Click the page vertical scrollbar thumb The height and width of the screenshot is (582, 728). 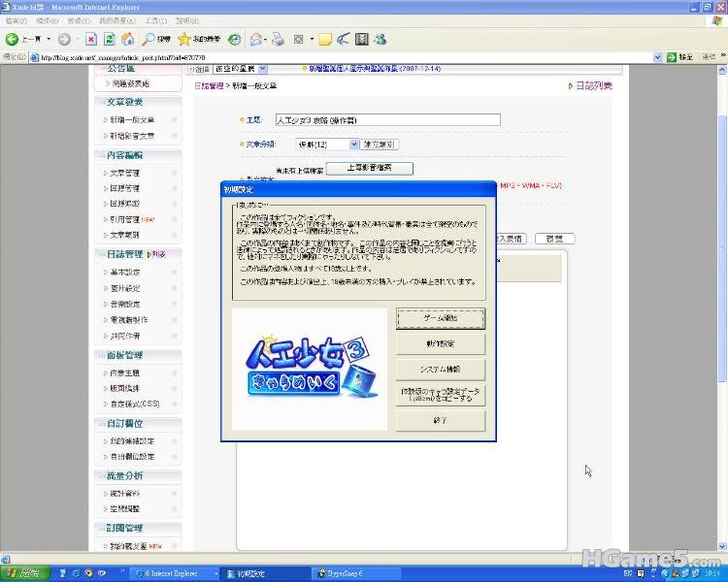722,247
